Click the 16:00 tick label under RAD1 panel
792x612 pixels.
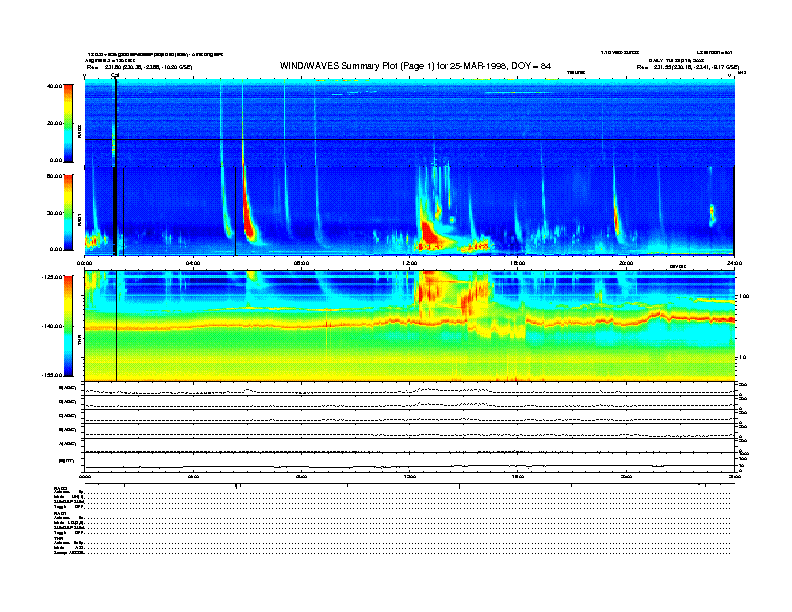pos(518,263)
